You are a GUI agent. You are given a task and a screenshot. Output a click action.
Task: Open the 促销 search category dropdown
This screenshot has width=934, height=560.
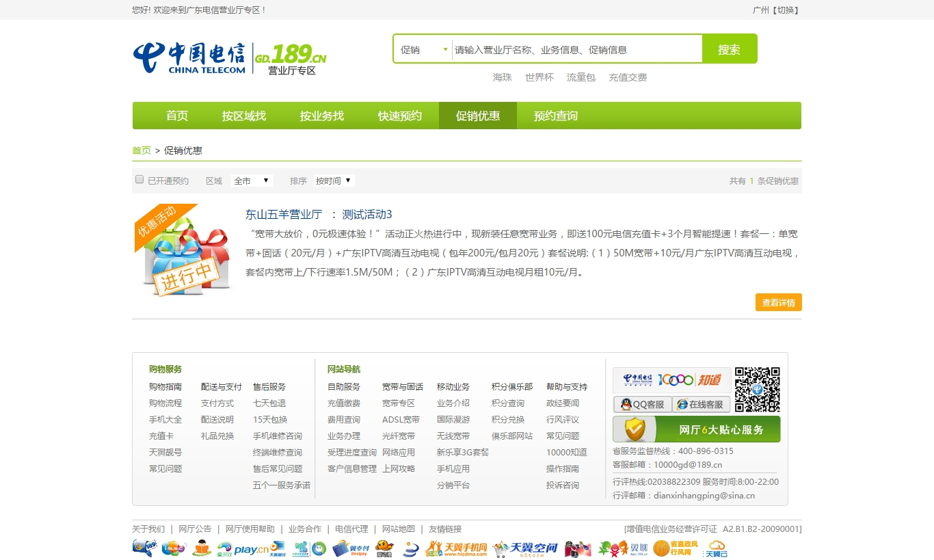coord(423,49)
